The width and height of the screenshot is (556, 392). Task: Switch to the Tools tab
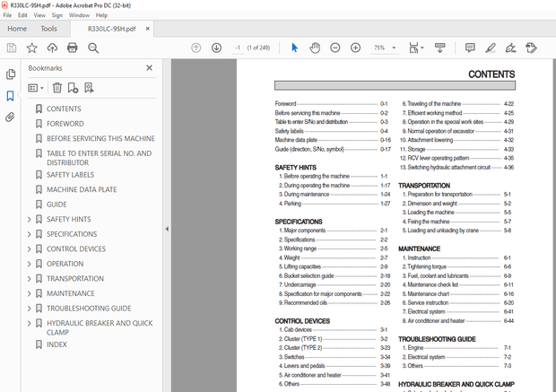[48, 29]
